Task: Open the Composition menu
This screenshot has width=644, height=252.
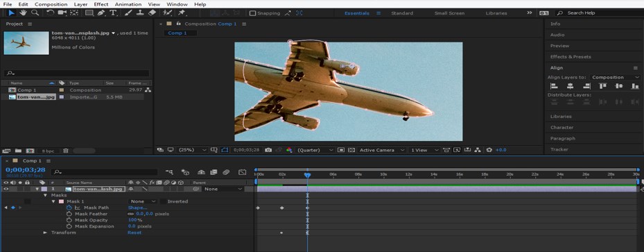Action: 51,4
